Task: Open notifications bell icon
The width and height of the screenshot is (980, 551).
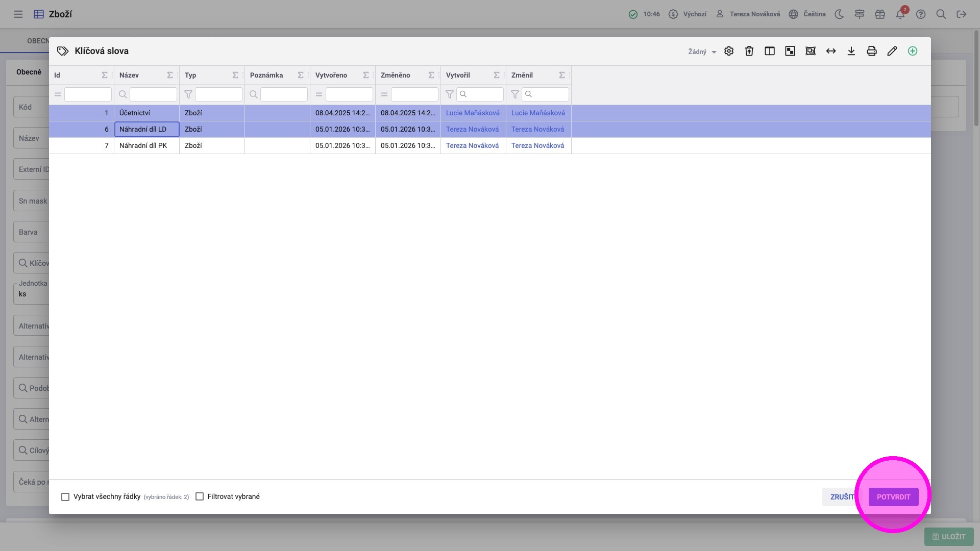Action: pos(900,14)
